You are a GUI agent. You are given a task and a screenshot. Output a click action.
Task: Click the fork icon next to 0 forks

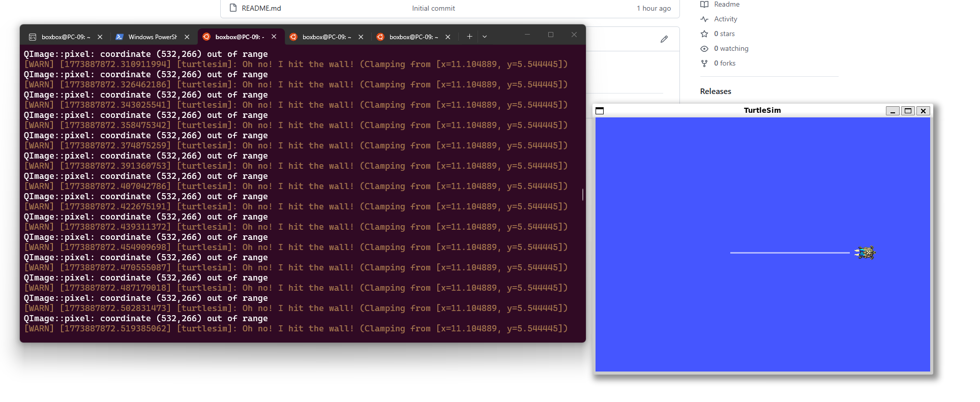point(704,64)
